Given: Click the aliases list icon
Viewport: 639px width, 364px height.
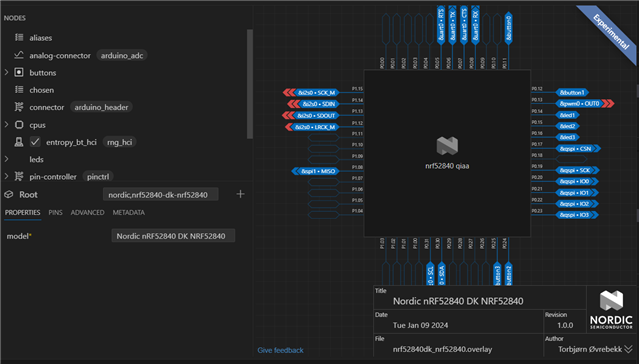Looking at the screenshot, I should (19, 38).
